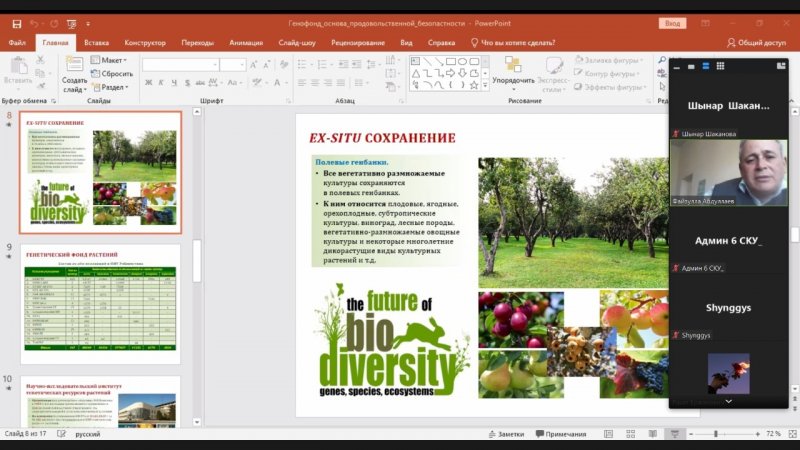
Task: Open the Файл tab
Action: click(17, 43)
